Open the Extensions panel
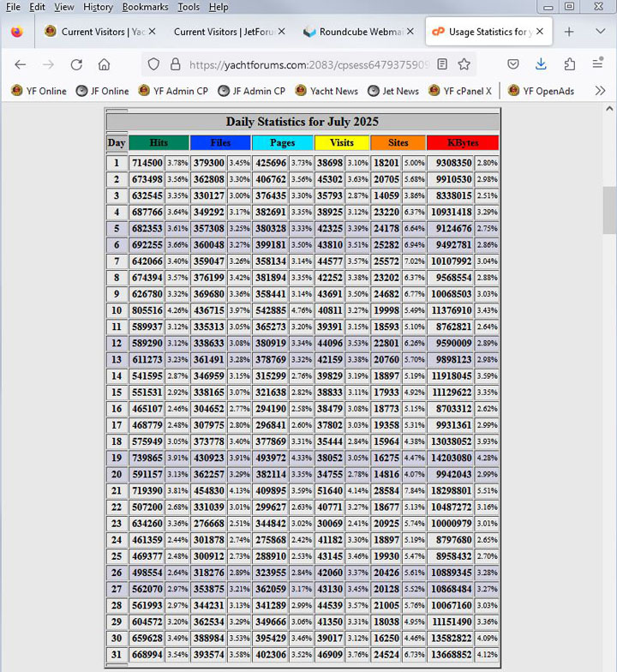Image resolution: width=617 pixels, height=672 pixels. coord(569,64)
